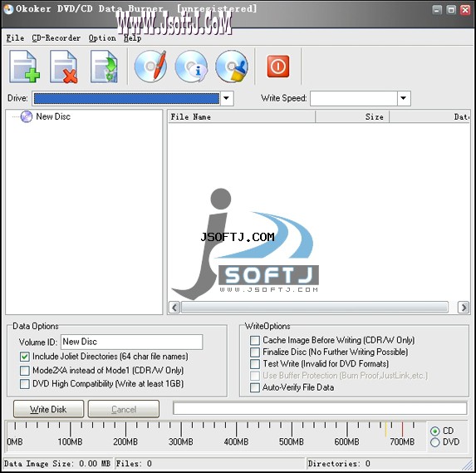Click the Add Files toolbar icon

click(25, 67)
